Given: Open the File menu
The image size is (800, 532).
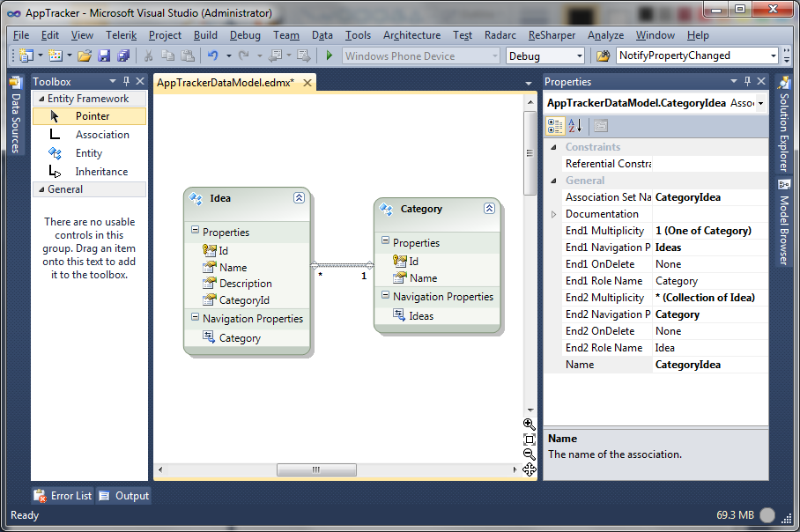Looking at the screenshot, I should click(21, 35).
